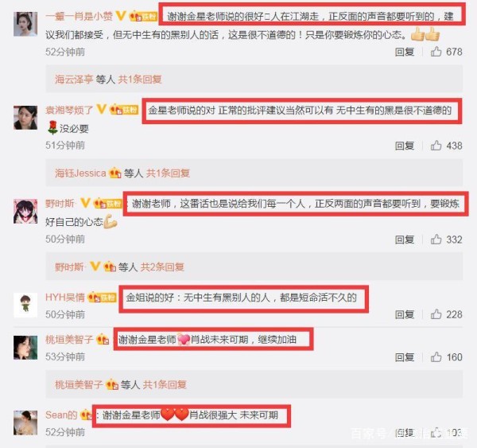Screen dimensions: 477x448
Task: Click thumbs-up icon beside 438 likes
Action: pyautogui.click(x=436, y=146)
